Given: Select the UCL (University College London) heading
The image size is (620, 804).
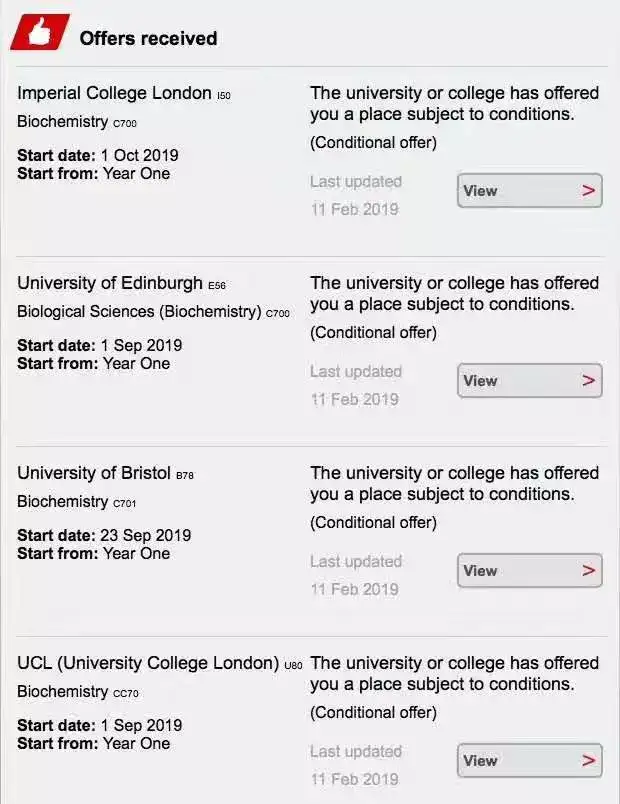Looking at the screenshot, I should tap(148, 663).
